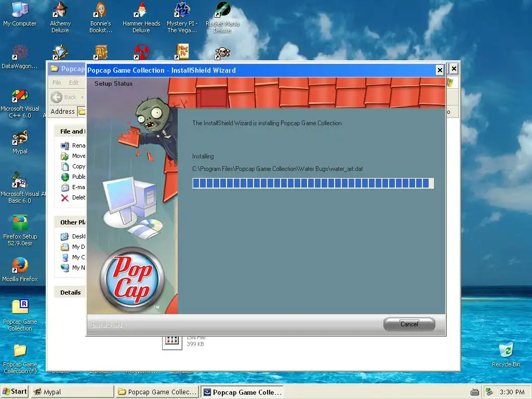Click the Start button

click(x=14, y=392)
